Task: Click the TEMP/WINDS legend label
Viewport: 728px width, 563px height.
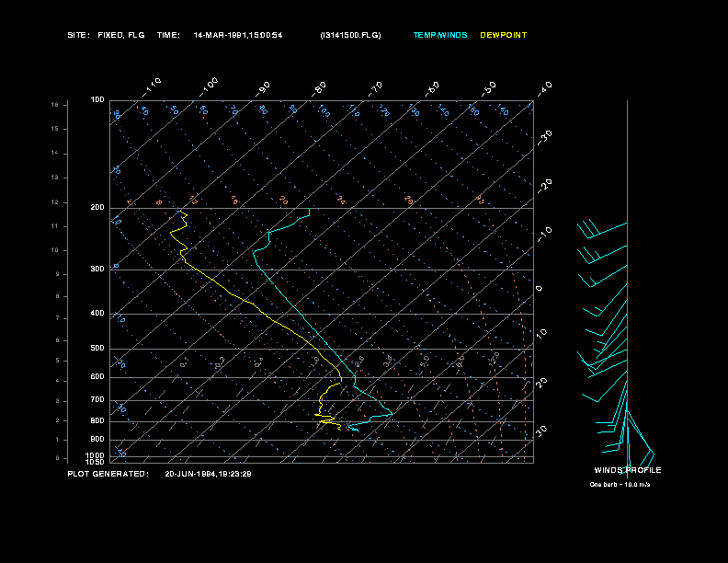Action: [440, 35]
